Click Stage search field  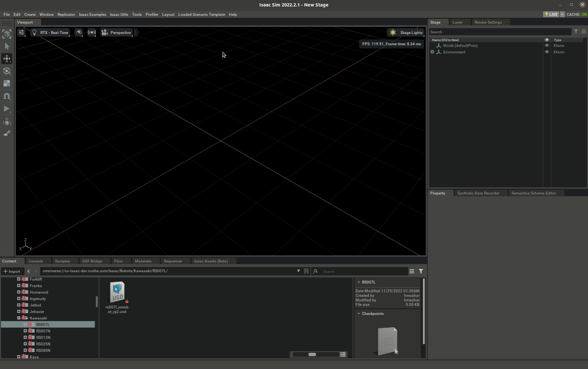click(x=500, y=32)
